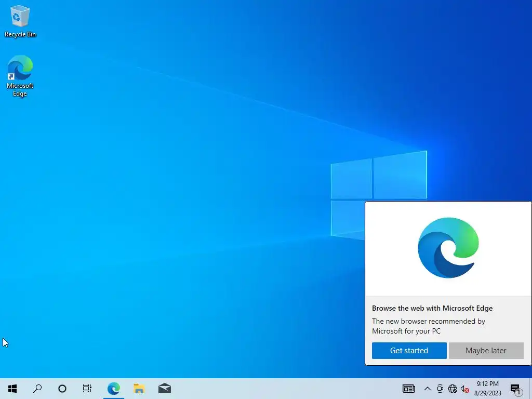The width and height of the screenshot is (532, 399).
Task: Open News and interests widget
Action: click(408, 389)
